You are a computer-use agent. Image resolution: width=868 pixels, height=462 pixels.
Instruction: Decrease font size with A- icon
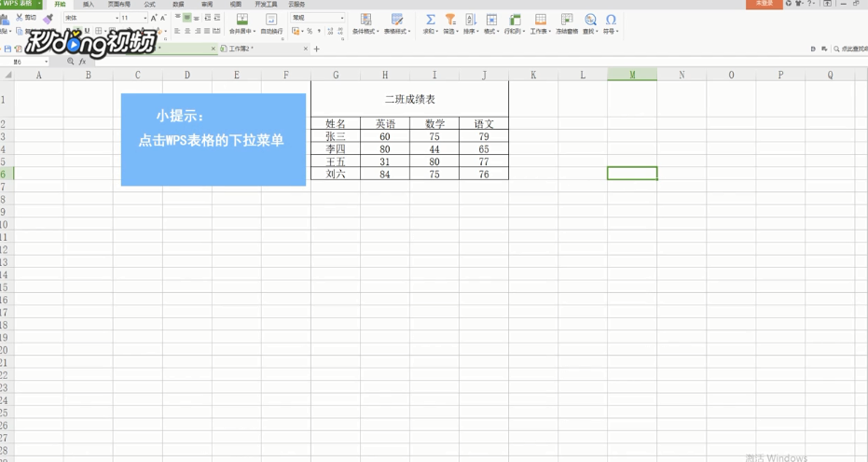(x=163, y=18)
